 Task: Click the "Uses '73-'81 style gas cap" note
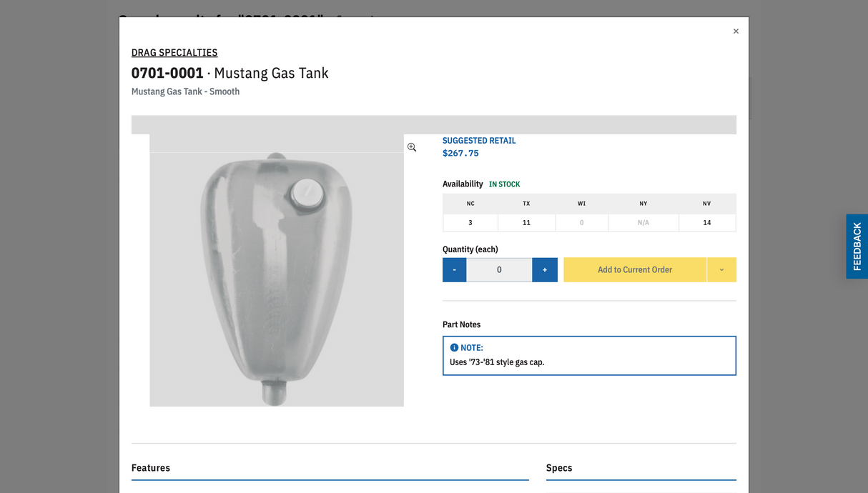pyautogui.click(x=497, y=362)
